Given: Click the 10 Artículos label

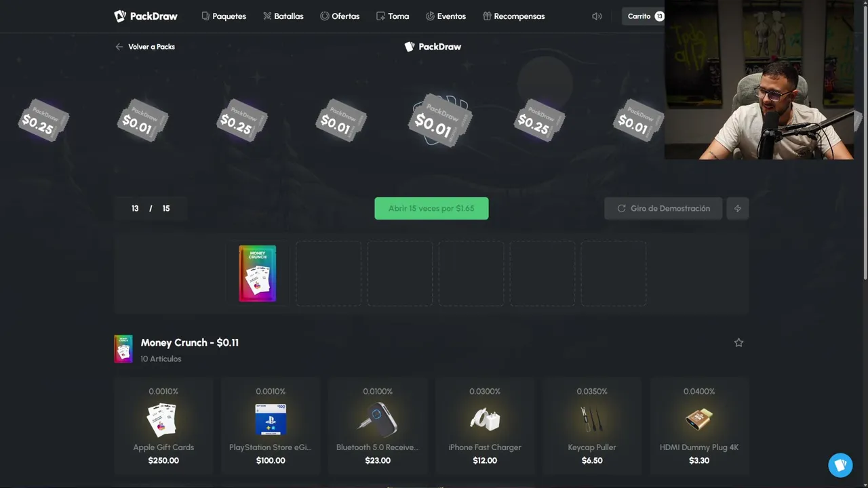Looking at the screenshot, I should [161, 359].
